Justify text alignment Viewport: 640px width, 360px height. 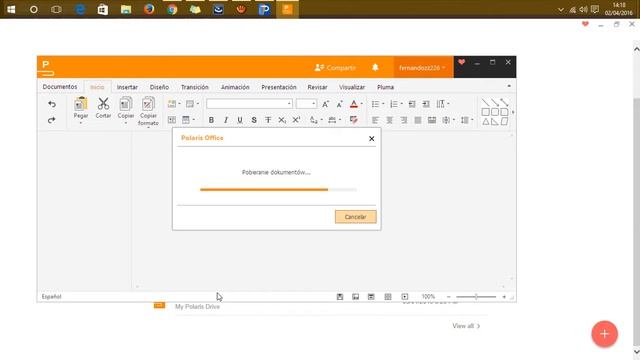418,120
